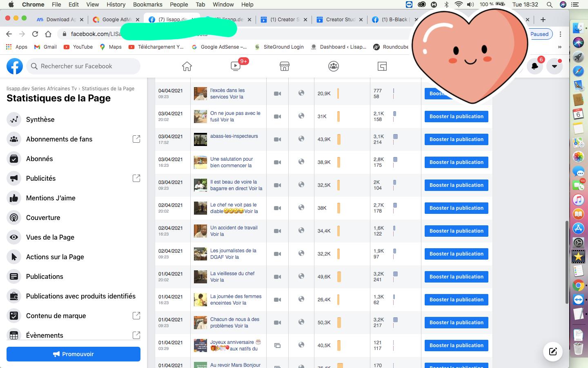Image resolution: width=588 pixels, height=368 pixels.
Task: Open Publications section in sidebar
Action: [73, 276]
